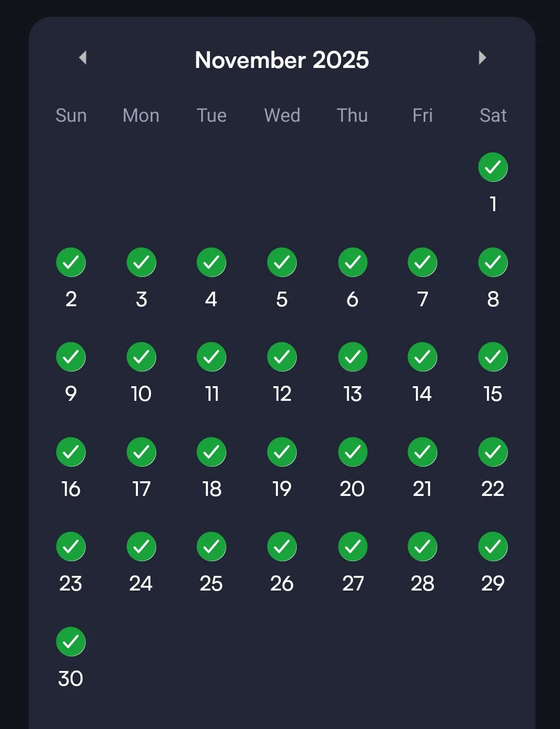This screenshot has width=560, height=729.
Task: Click the green checkmark above 5
Action: point(282,262)
